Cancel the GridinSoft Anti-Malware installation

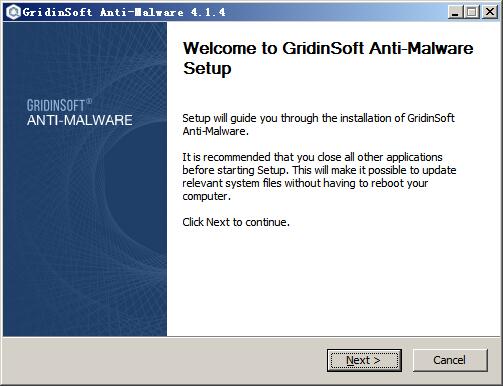(450, 360)
